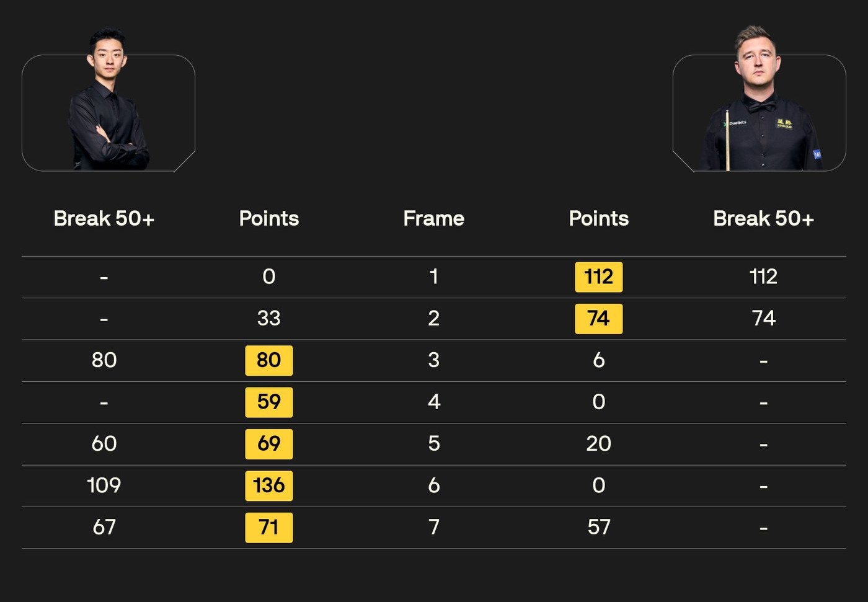This screenshot has width=868, height=602.
Task: Select the highlighted 71 points badge
Action: [269, 528]
